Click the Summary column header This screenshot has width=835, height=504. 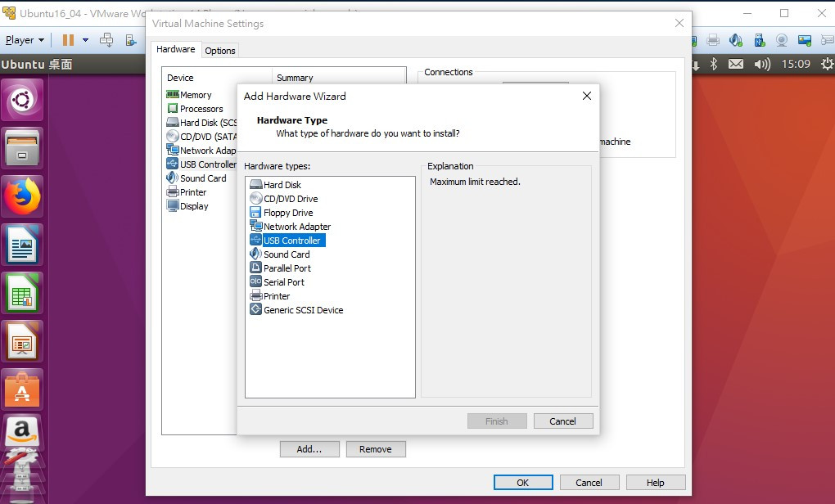coord(339,78)
